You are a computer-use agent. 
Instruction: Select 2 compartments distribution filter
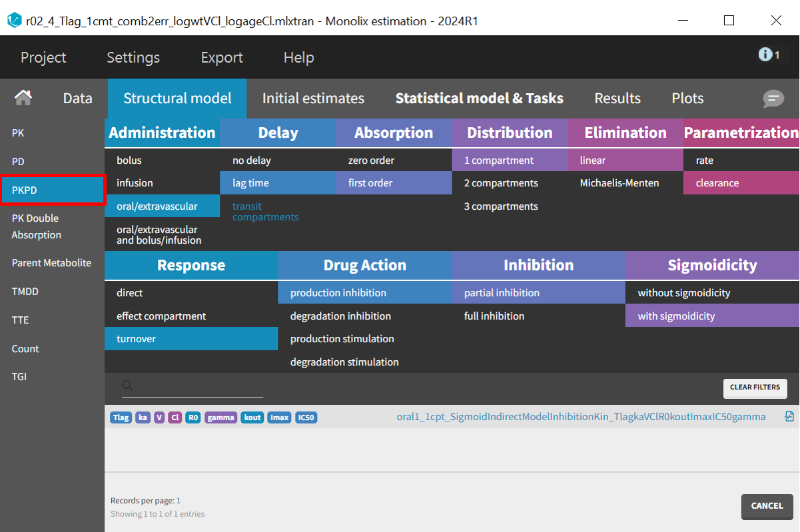point(501,183)
